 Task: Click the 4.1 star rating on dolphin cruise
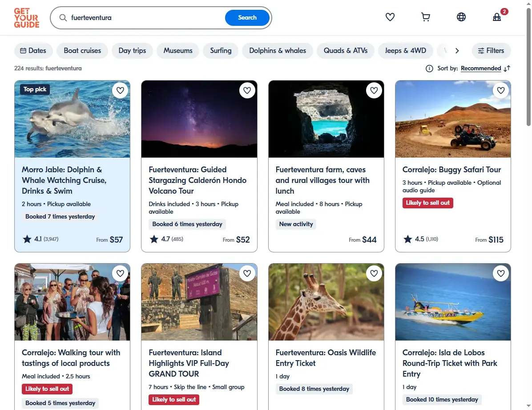coord(40,239)
